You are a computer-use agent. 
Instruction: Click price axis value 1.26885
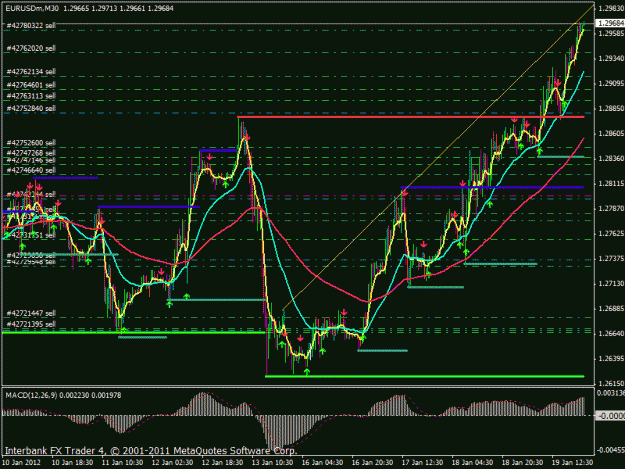[611, 308]
